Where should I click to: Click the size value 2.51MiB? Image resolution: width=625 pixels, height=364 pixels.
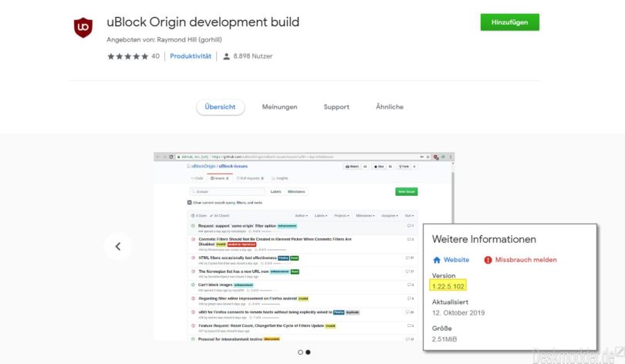click(444, 339)
